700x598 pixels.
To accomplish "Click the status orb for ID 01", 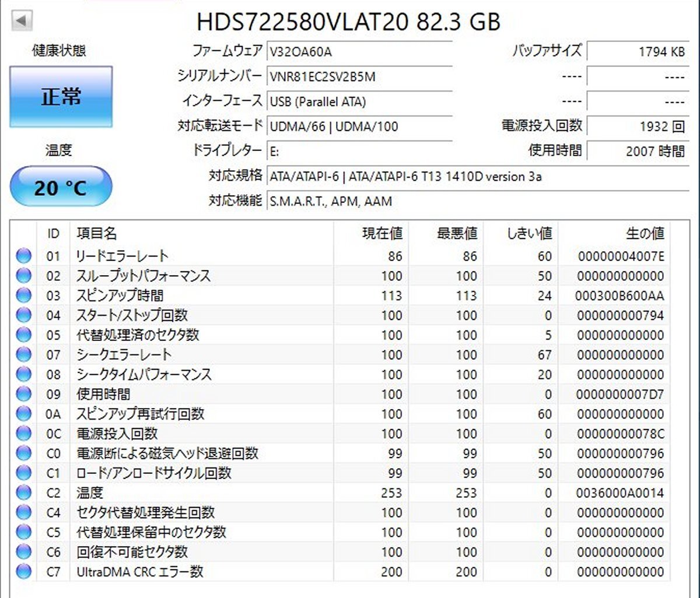I will click(x=23, y=256).
